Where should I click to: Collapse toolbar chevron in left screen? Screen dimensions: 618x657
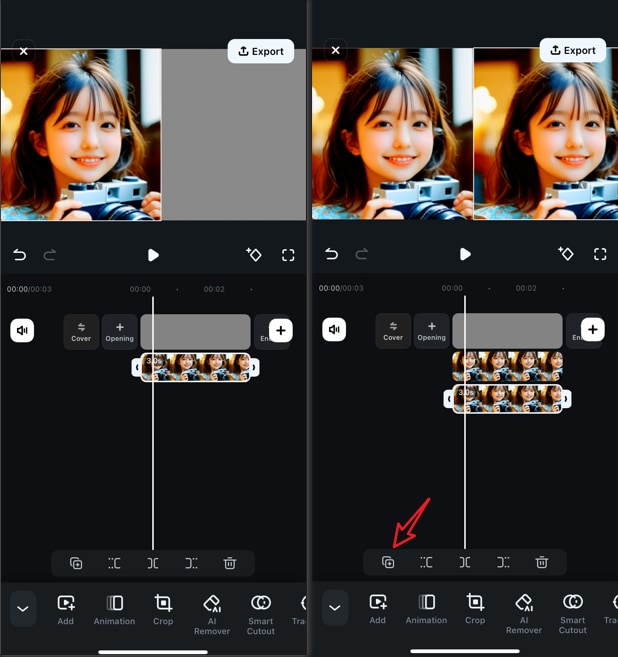click(x=23, y=609)
